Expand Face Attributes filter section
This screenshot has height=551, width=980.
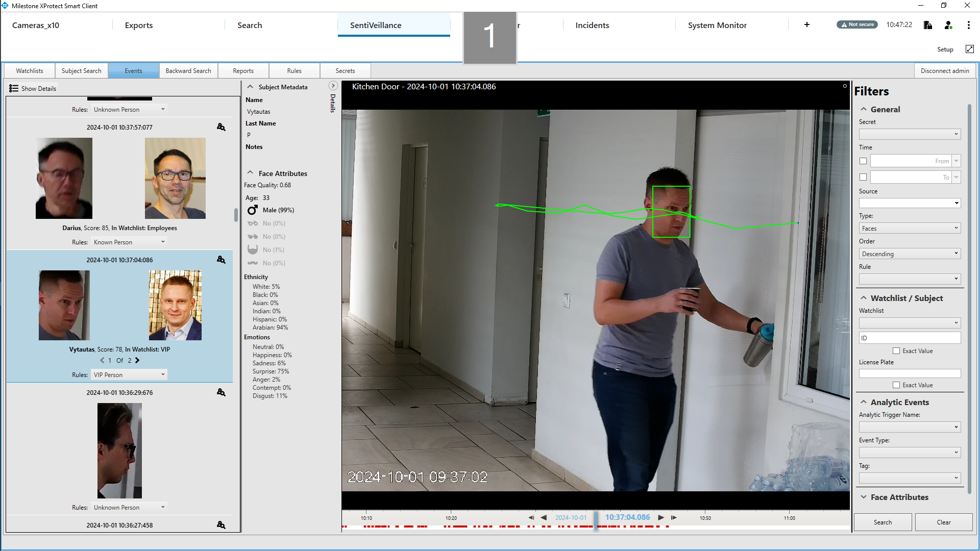864,497
